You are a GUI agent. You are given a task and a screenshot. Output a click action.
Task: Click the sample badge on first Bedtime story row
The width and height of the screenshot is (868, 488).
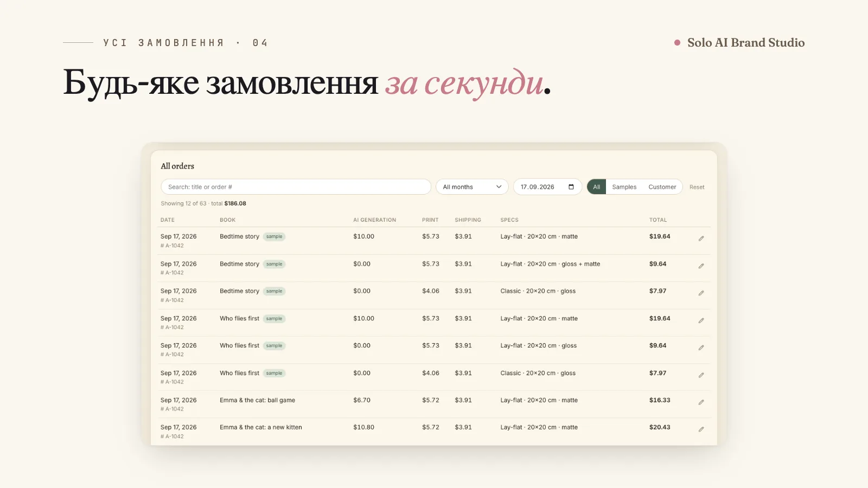tap(275, 236)
